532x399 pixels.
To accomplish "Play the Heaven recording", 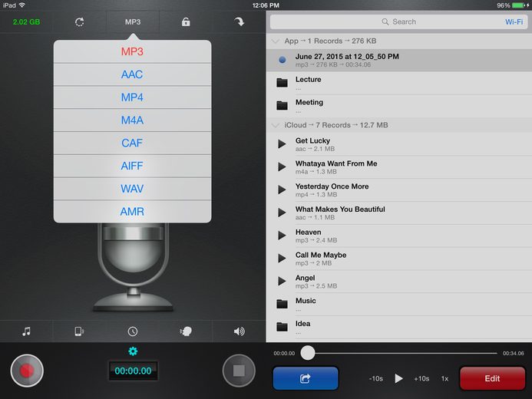I will pyautogui.click(x=282, y=236).
